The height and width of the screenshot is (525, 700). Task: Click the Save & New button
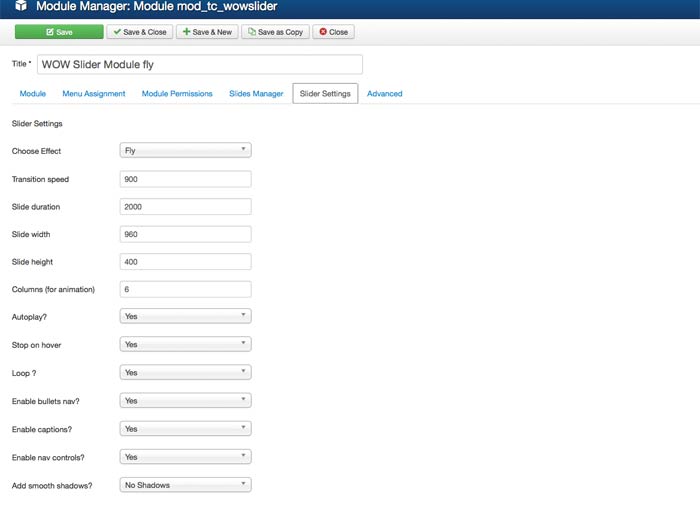point(207,32)
